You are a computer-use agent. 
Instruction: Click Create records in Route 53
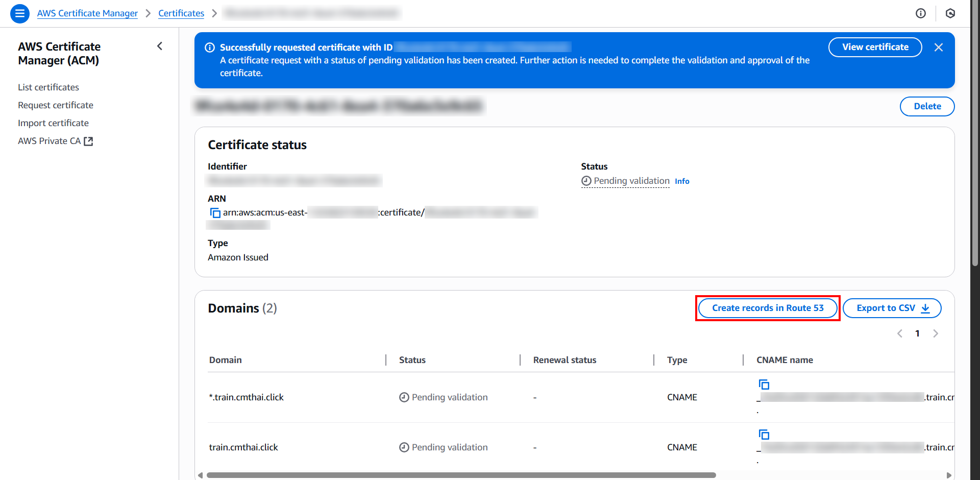(768, 308)
